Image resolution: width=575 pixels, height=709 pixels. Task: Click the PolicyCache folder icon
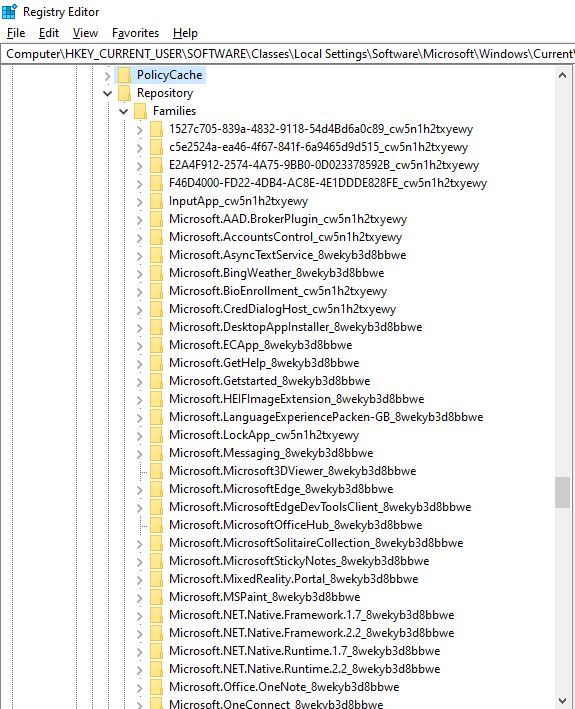click(x=124, y=75)
